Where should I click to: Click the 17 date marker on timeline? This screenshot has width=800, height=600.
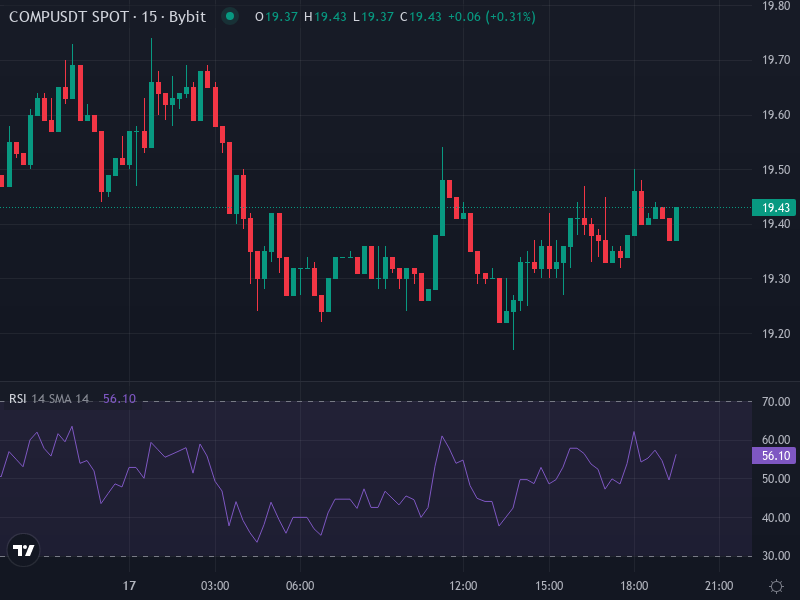tap(128, 587)
